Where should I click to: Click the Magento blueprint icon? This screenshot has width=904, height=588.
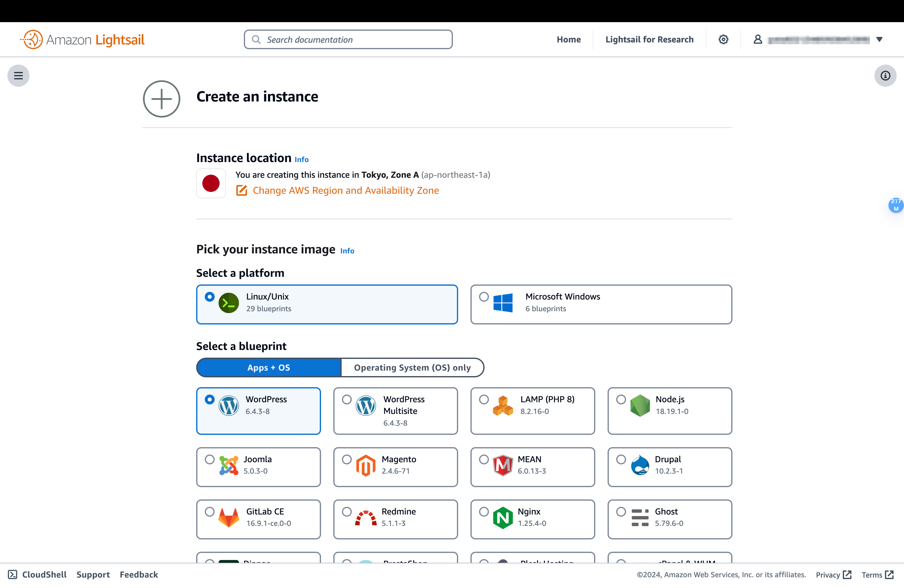pyautogui.click(x=366, y=465)
